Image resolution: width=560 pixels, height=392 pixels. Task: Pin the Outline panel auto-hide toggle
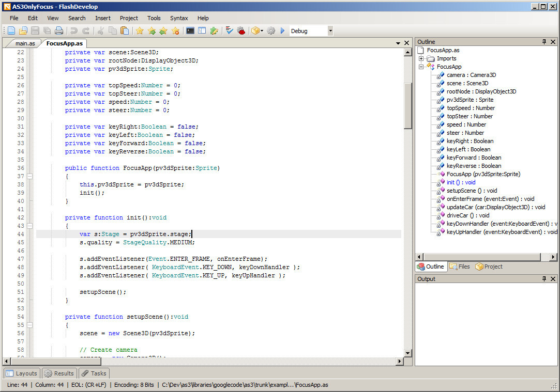[x=544, y=42]
